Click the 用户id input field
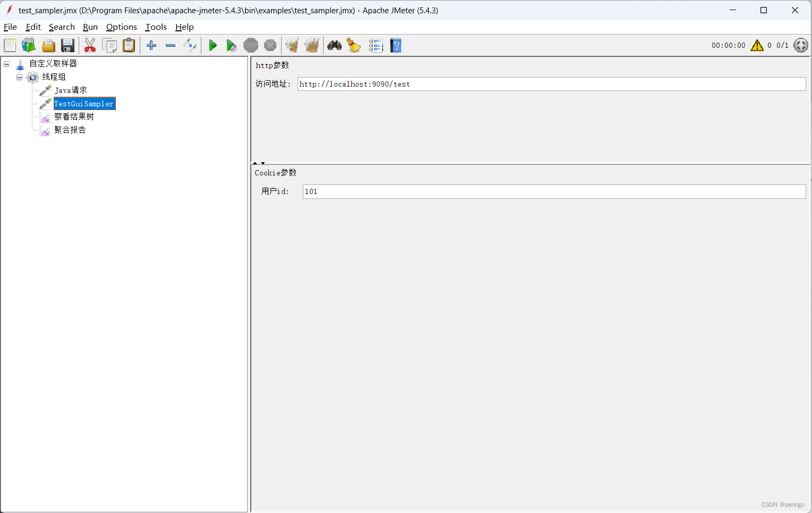The width and height of the screenshot is (812, 513). 554,191
